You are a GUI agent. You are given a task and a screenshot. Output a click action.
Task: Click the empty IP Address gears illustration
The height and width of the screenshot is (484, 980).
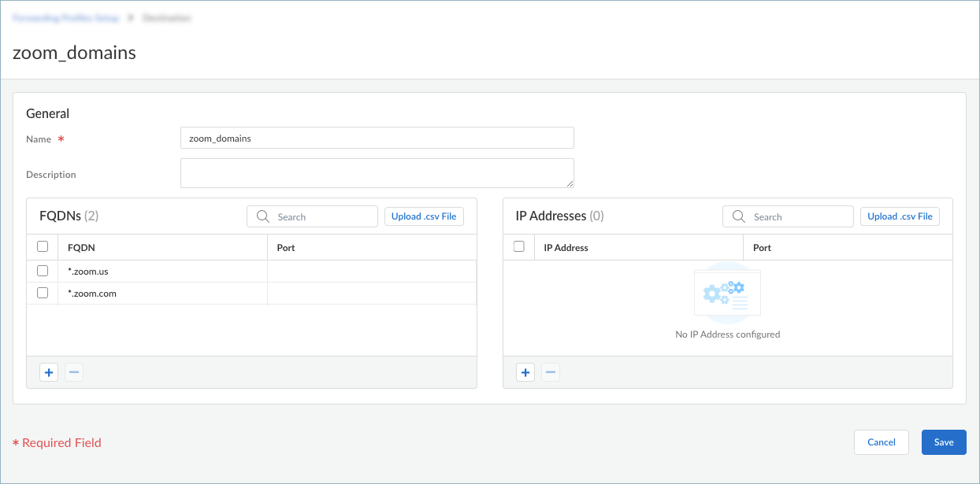(x=727, y=294)
